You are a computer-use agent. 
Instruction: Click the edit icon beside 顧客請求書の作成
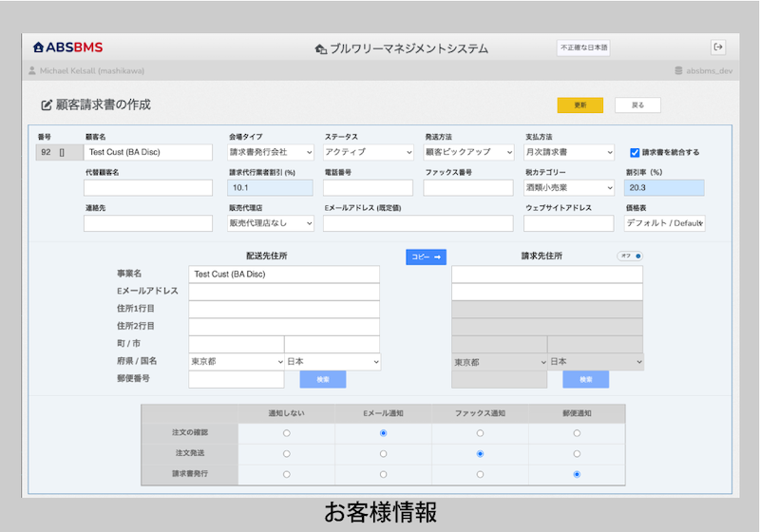click(x=46, y=105)
